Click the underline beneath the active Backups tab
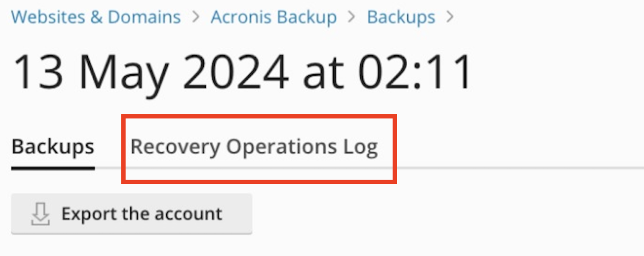The image size is (644, 256). point(53,168)
